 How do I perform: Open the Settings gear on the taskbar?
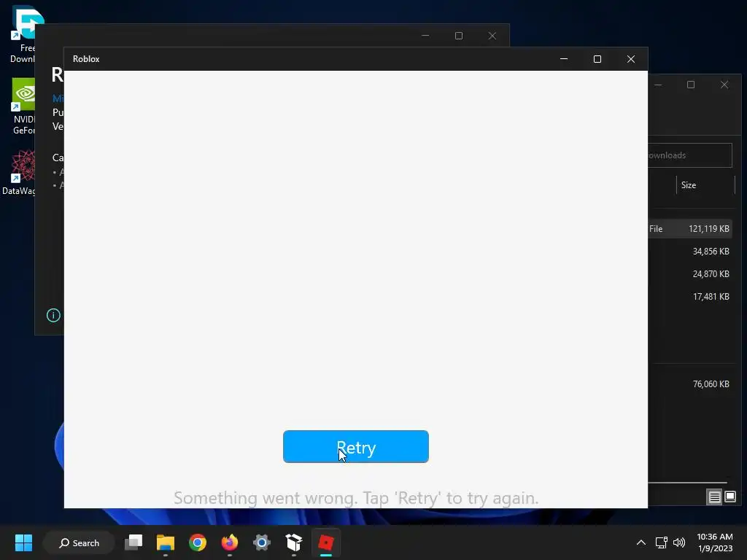[x=262, y=542]
